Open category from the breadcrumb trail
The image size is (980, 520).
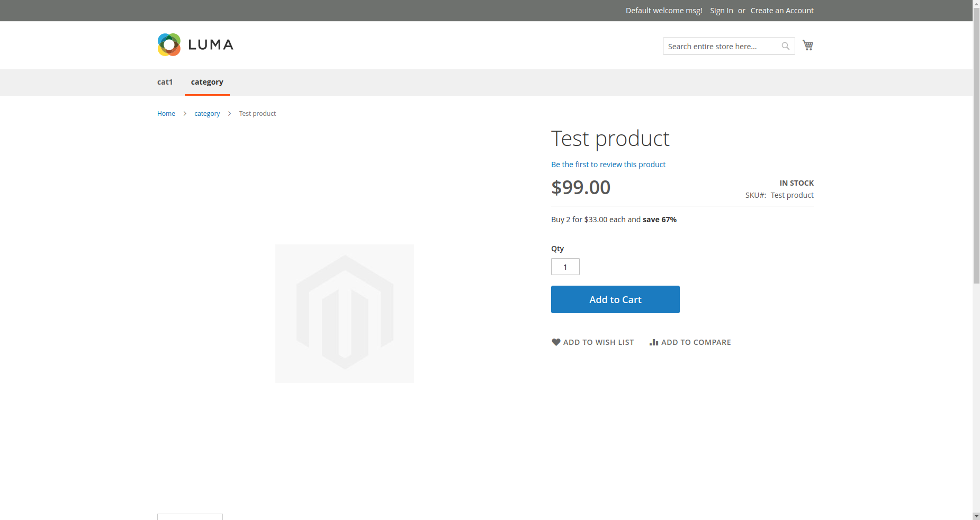coord(206,113)
